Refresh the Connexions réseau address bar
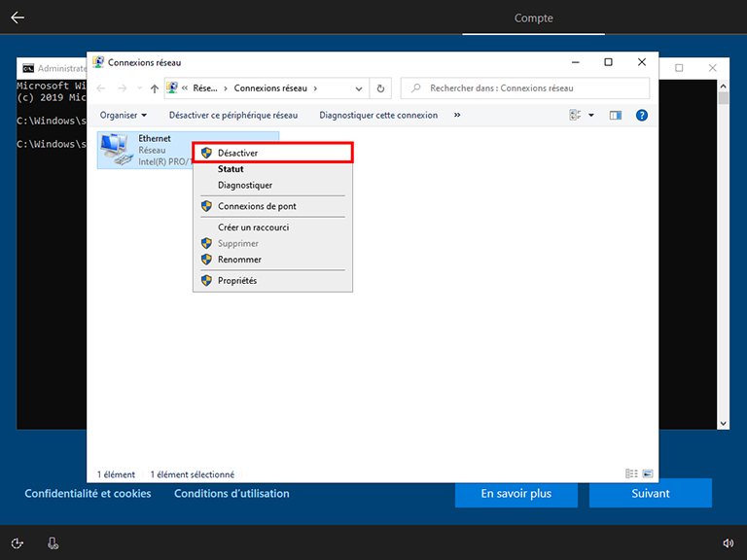747x560 pixels. pyautogui.click(x=381, y=88)
